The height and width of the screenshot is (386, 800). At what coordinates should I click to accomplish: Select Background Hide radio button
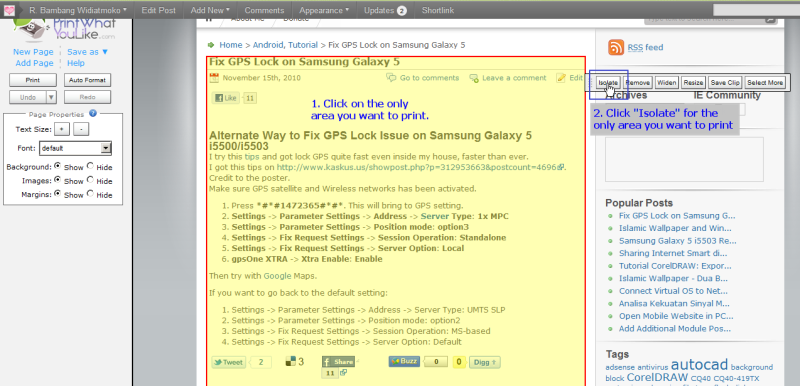90,166
